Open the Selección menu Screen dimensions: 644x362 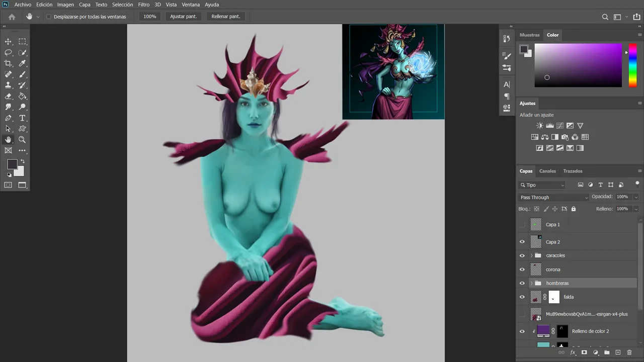pyautogui.click(x=122, y=5)
